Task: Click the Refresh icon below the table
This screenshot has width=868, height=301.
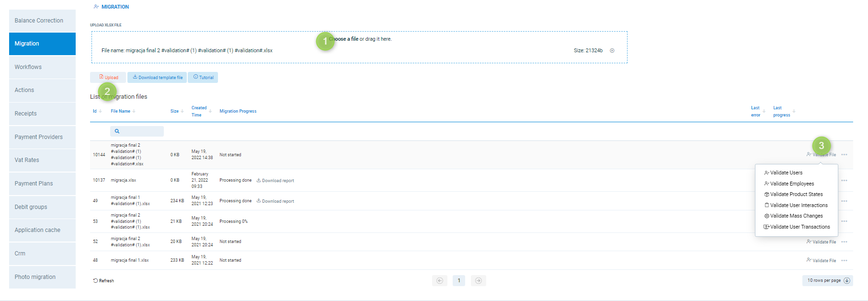Action: 95,281
